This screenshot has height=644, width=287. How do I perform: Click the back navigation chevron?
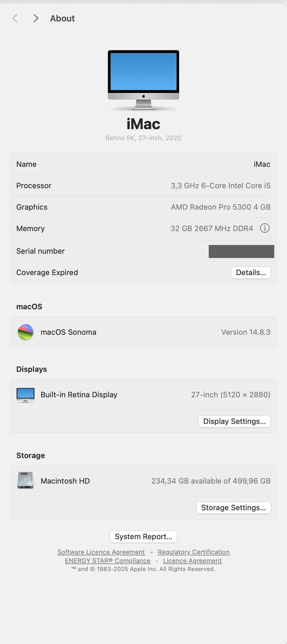(15, 18)
